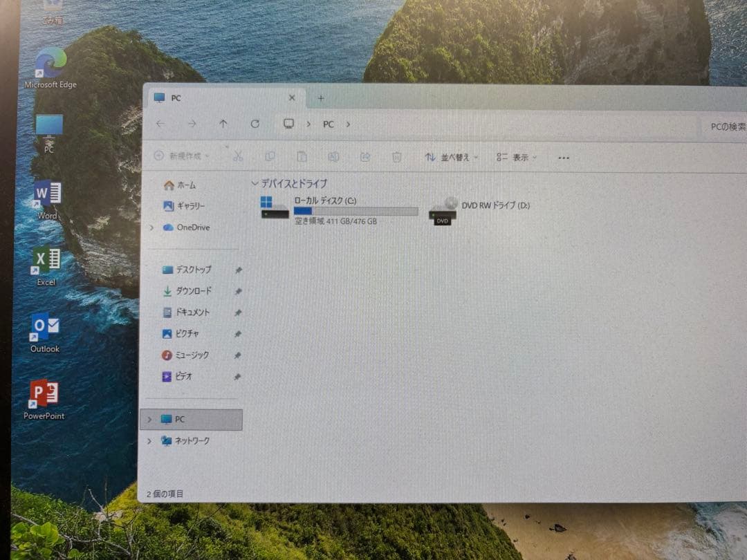Expand OneDrive in the navigation pane

pyautogui.click(x=151, y=227)
